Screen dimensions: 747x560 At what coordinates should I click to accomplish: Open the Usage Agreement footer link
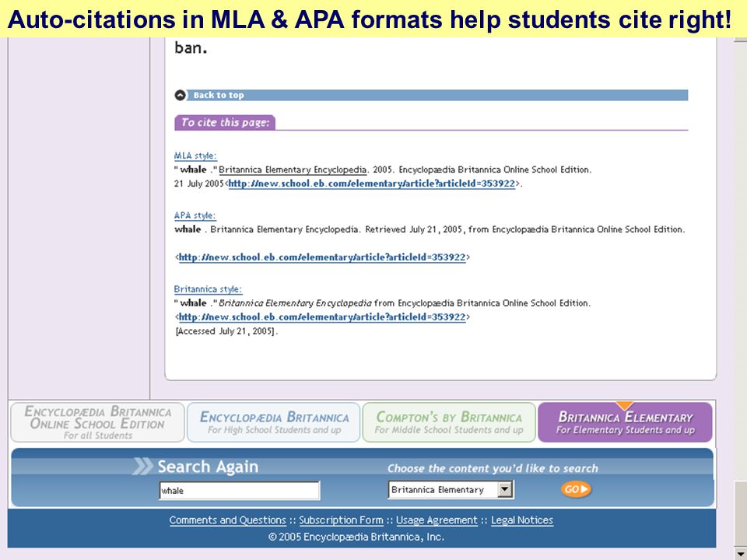pyautogui.click(x=437, y=520)
